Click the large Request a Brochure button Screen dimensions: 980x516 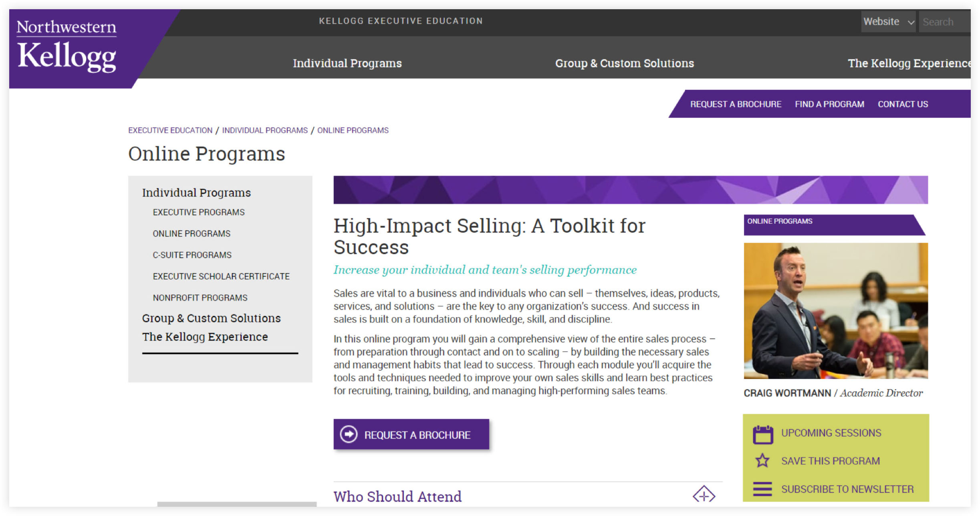pos(411,434)
